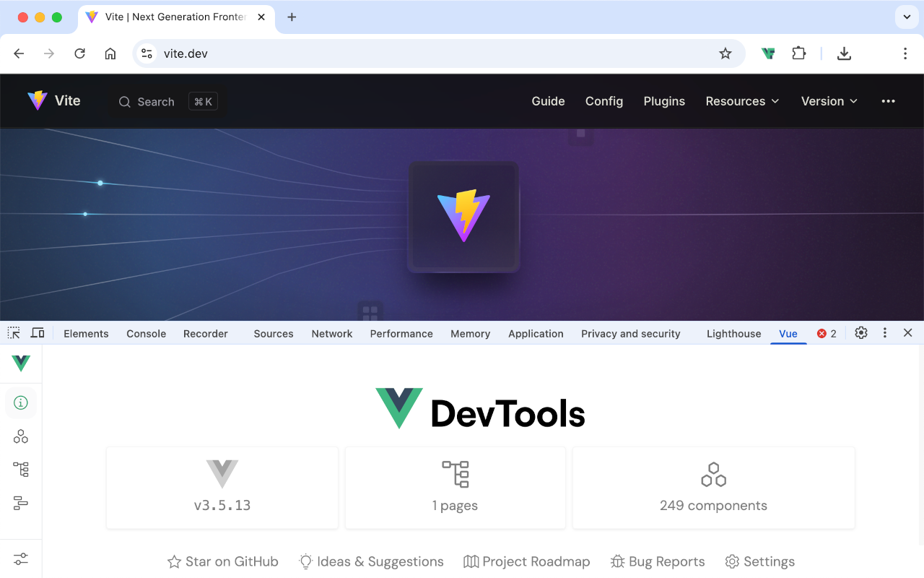924x578 pixels.
Task: Open the 1 pages card
Action: [x=456, y=488]
